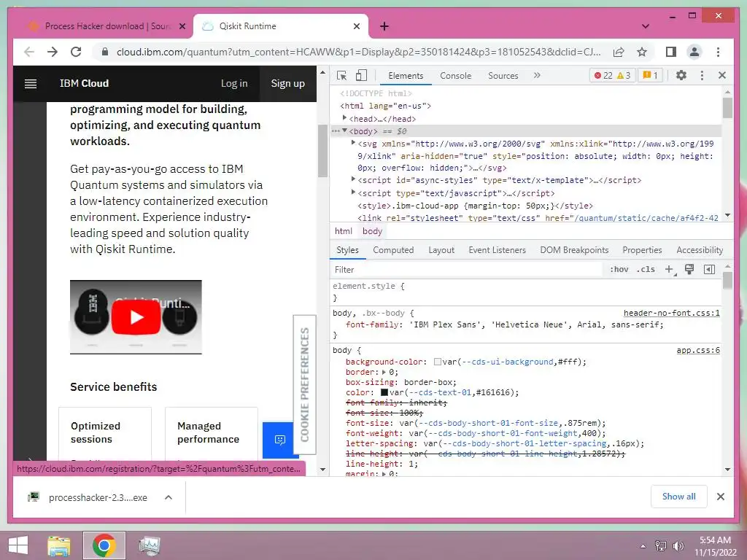Collapse the body element node
This screenshot has width=747, height=560.
coord(344,131)
